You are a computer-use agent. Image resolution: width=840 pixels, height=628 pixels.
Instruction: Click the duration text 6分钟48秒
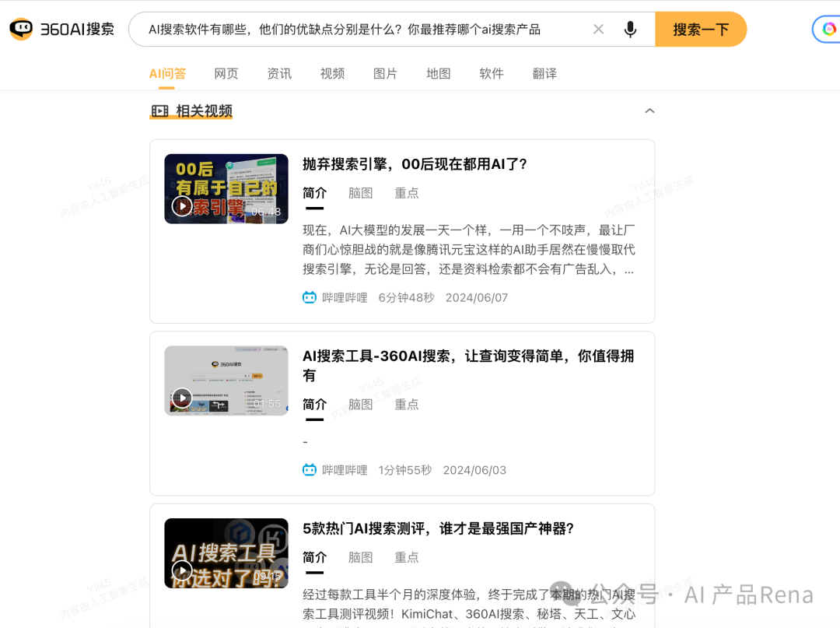pyautogui.click(x=406, y=297)
